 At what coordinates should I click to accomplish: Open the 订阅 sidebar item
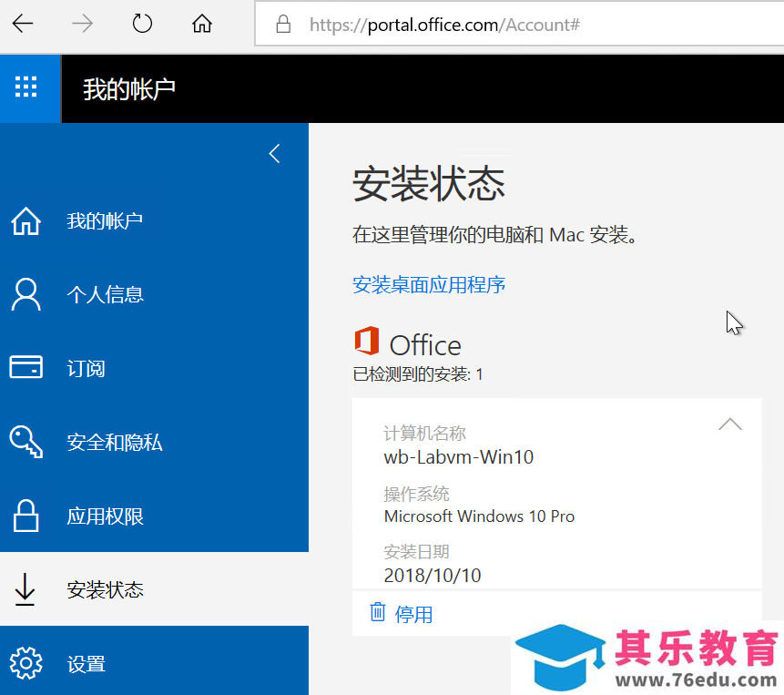coord(154,368)
